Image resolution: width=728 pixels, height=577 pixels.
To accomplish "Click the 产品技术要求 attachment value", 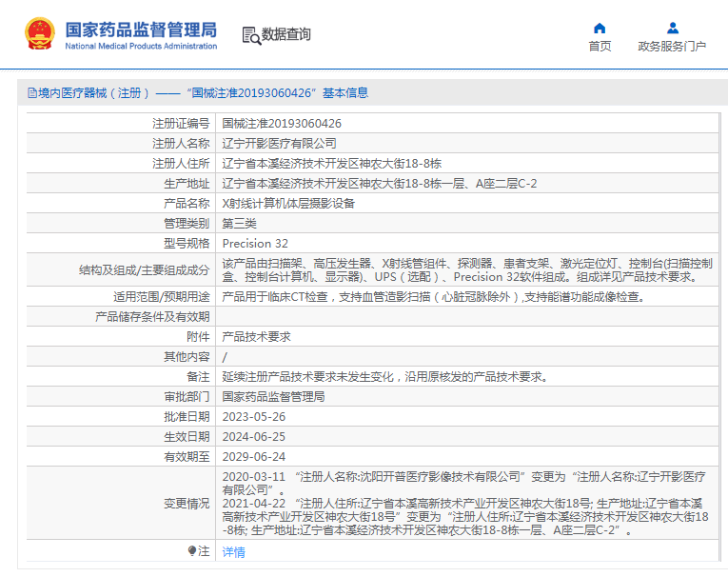I will [256, 337].
